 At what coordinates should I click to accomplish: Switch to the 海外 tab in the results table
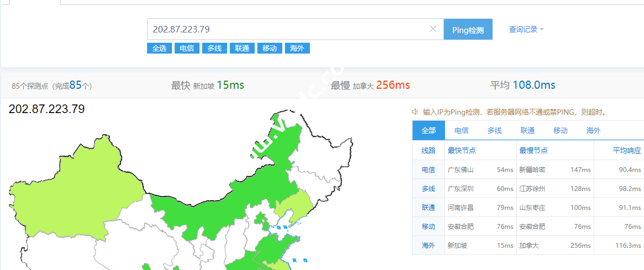[593, 130]
